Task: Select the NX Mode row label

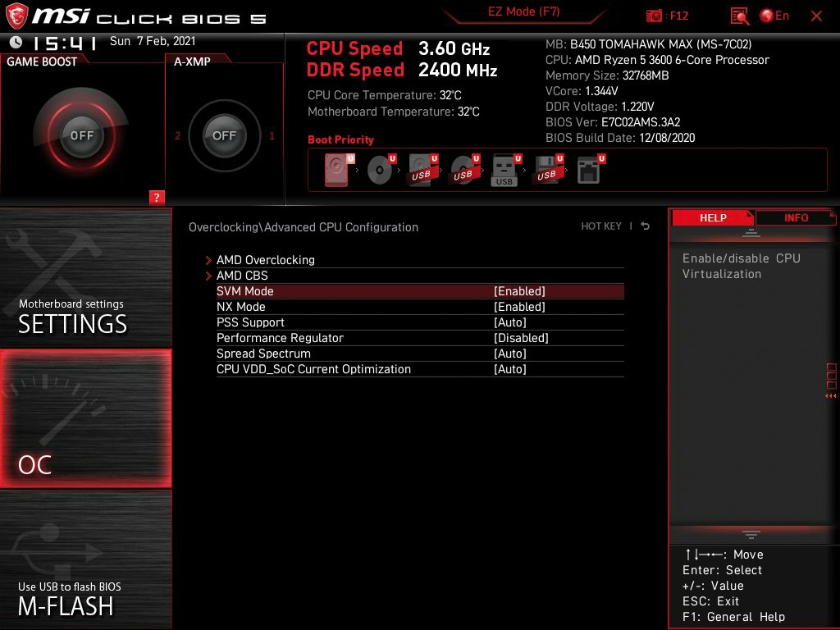Action: point(240,307)
